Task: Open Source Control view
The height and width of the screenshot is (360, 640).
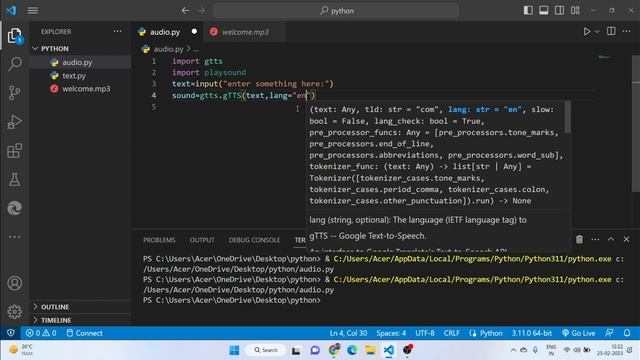Action: [15, 93]
